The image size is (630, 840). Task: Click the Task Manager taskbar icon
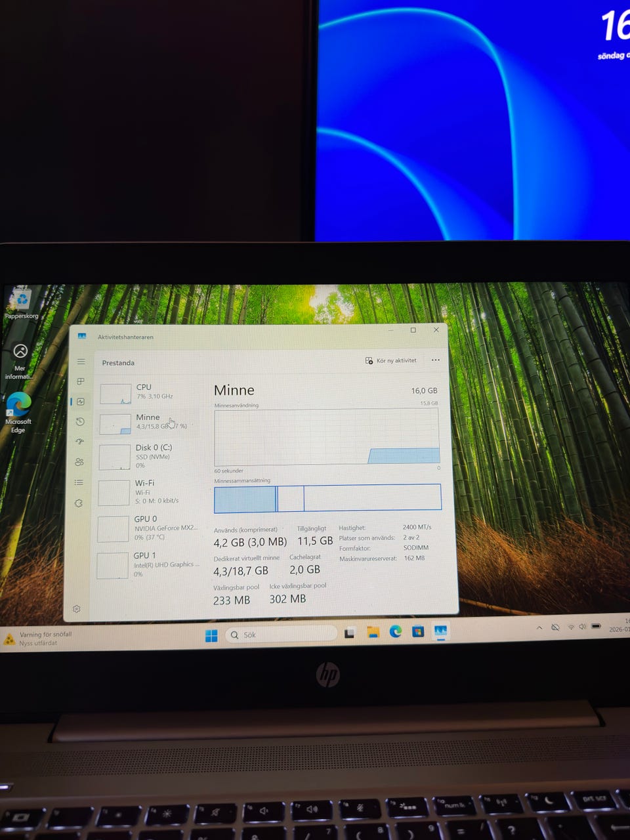pyautogui.click(x=440, y=631)
